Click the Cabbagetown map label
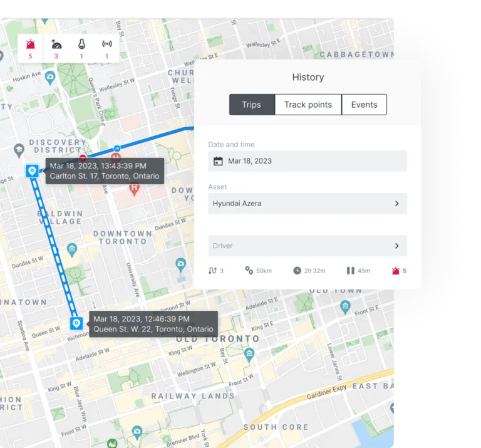481x448 pixels. [x=357, y=55]
